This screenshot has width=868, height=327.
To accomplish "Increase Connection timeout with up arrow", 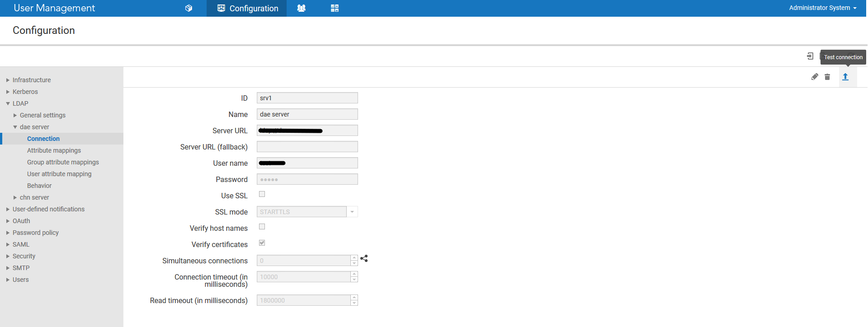I will [354, 274].
